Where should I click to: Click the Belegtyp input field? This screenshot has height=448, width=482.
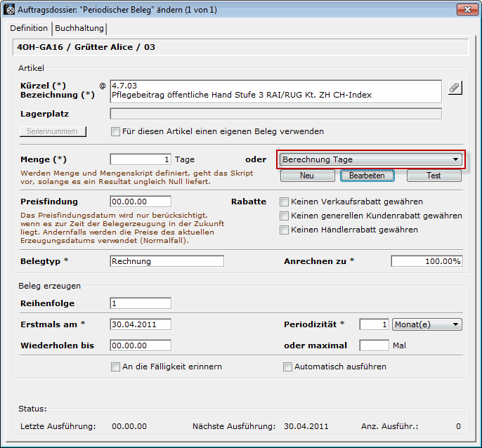tap(167, 261)
